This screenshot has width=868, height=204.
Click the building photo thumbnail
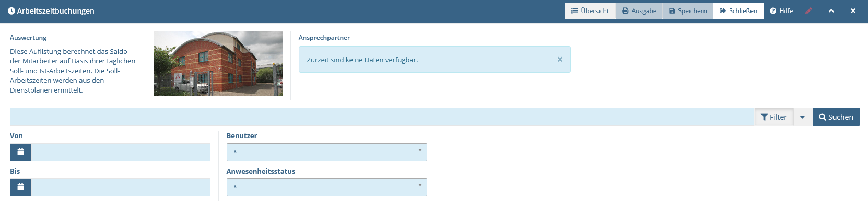click(x=218, y=63)
